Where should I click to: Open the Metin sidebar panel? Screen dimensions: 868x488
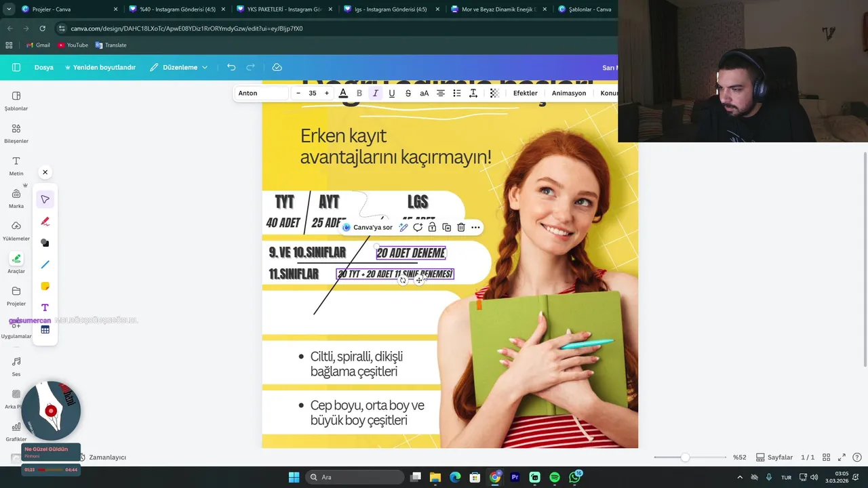pyautogui.click(x=16, y=165)
